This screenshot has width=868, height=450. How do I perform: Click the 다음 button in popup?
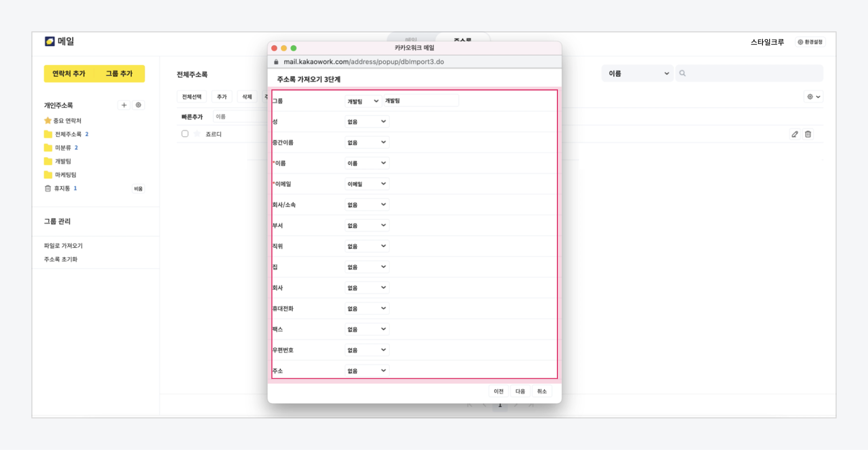(x=520, y=391)
